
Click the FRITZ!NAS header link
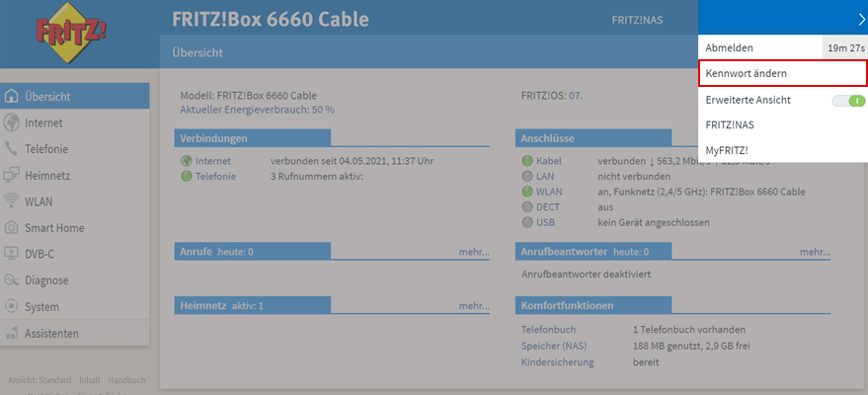click(637, 20)
